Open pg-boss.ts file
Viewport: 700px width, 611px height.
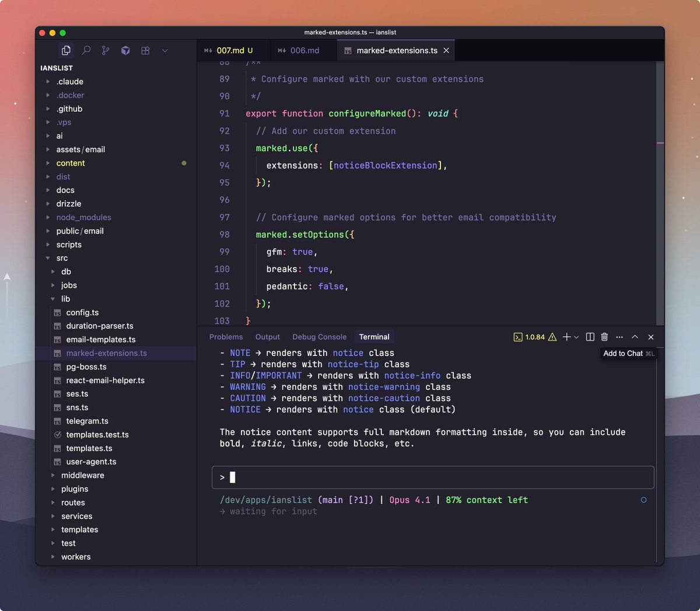(x=116, y=367)
